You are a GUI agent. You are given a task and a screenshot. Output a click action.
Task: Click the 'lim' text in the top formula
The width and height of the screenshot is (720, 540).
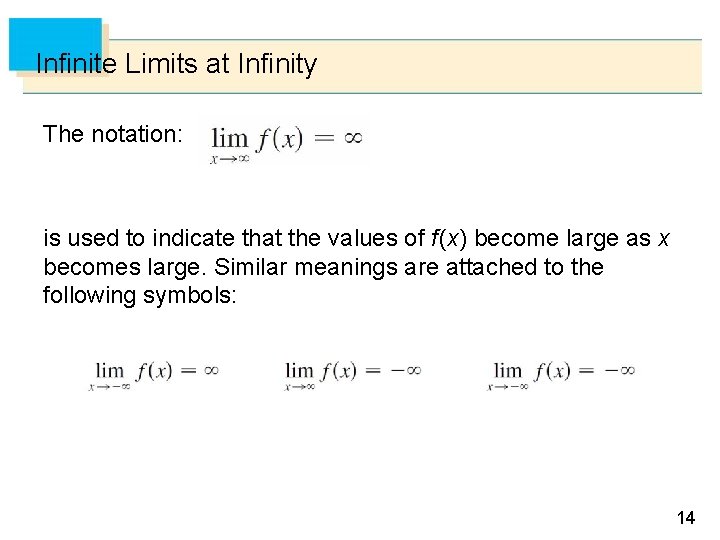pos(229,139)
